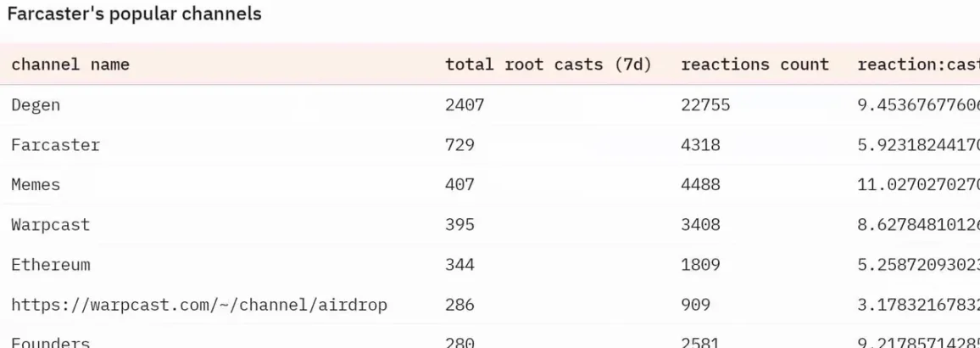
Task: Click the Farcaster's popular channels title
Action: (x=134, y=14)
